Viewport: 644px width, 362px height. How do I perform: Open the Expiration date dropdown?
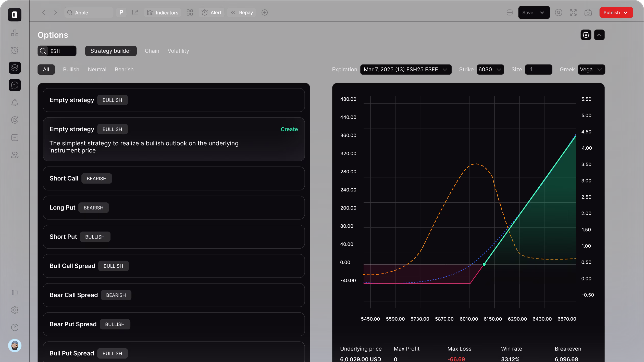point(406,69)
